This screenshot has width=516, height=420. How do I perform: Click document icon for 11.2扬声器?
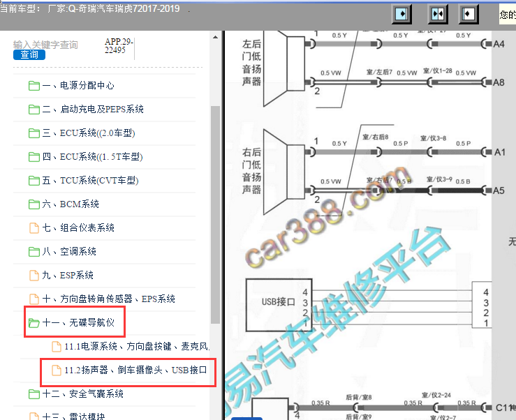tap(57, 370)
